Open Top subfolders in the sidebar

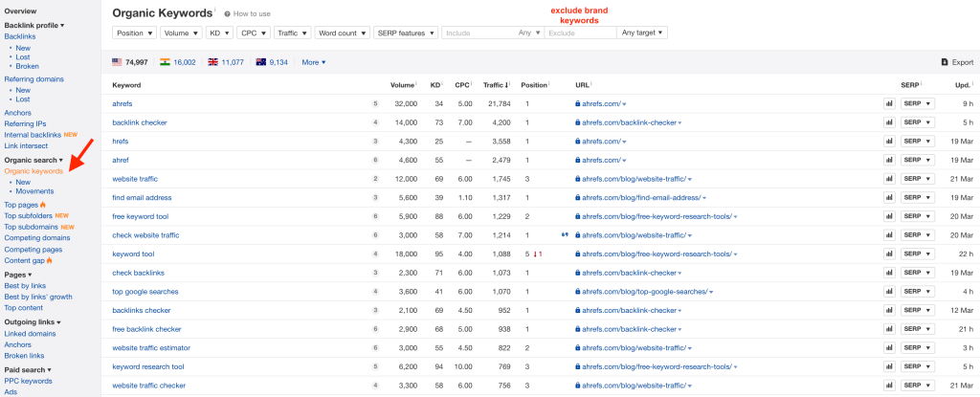(28, 215)
